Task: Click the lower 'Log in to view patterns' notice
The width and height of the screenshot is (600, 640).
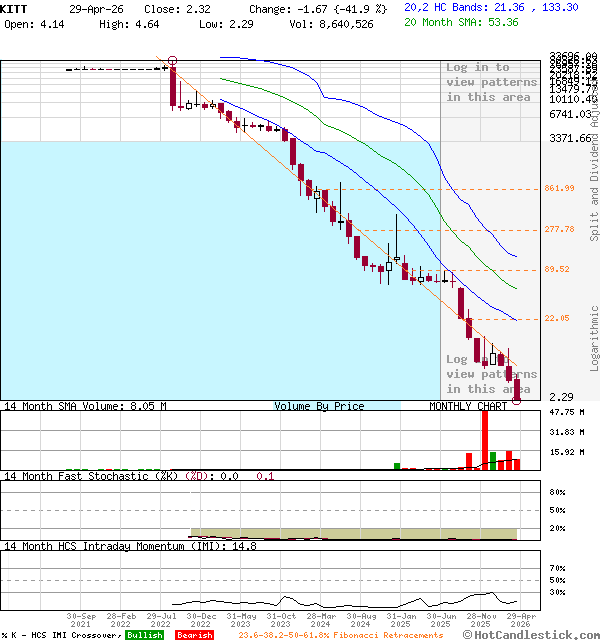Action: point(491,374)
